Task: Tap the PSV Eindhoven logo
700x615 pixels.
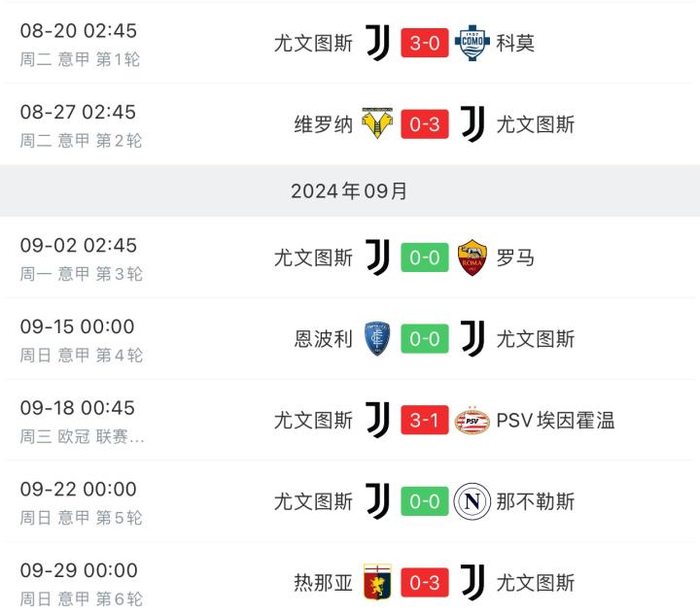Action: pos(472,421)
